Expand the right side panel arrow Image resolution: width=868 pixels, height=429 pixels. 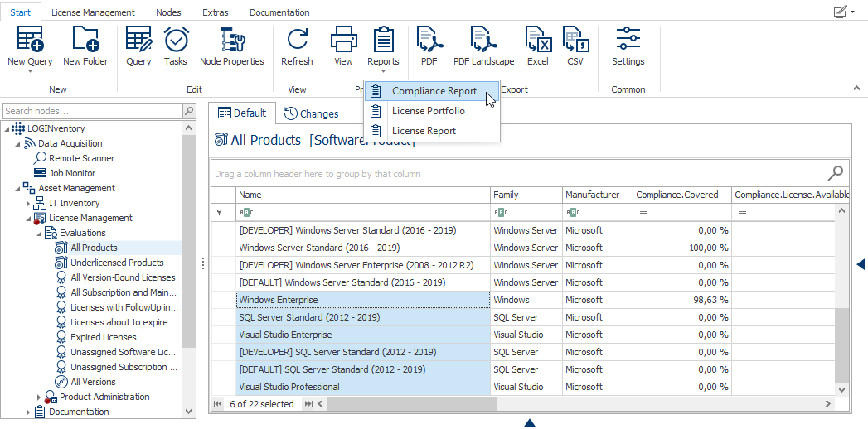[x=861, y=264]
